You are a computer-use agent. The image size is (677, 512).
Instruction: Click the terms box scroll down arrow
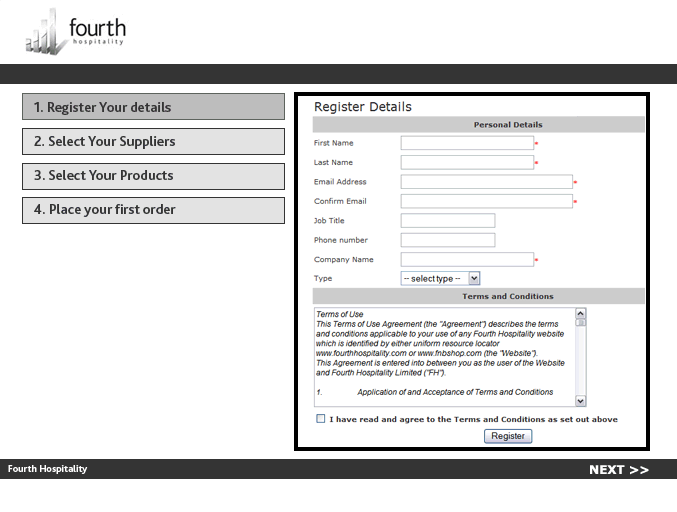click(581, 401)
